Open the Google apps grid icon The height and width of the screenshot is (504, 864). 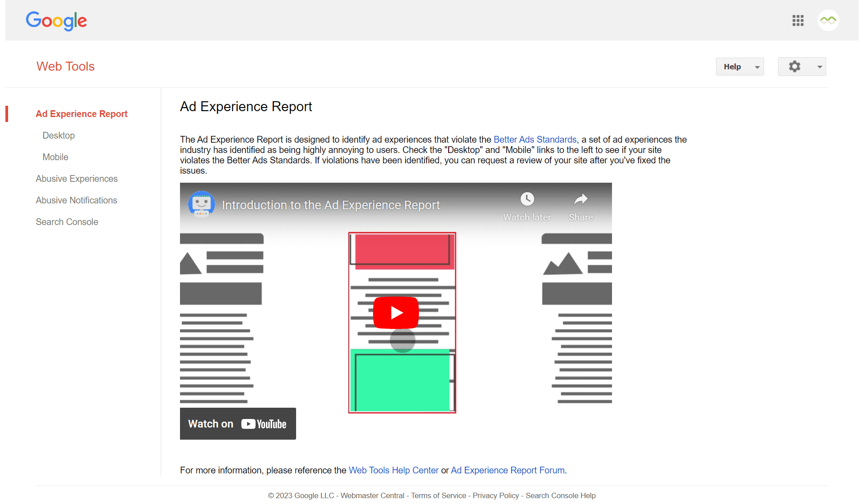pyautogui.click(x=798, y=20)
